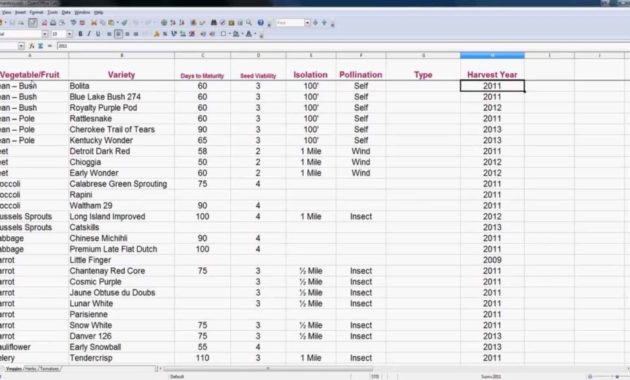Toggle Bold formatting
The height and width of the screenshot is (380, 630).
point(80,34)
